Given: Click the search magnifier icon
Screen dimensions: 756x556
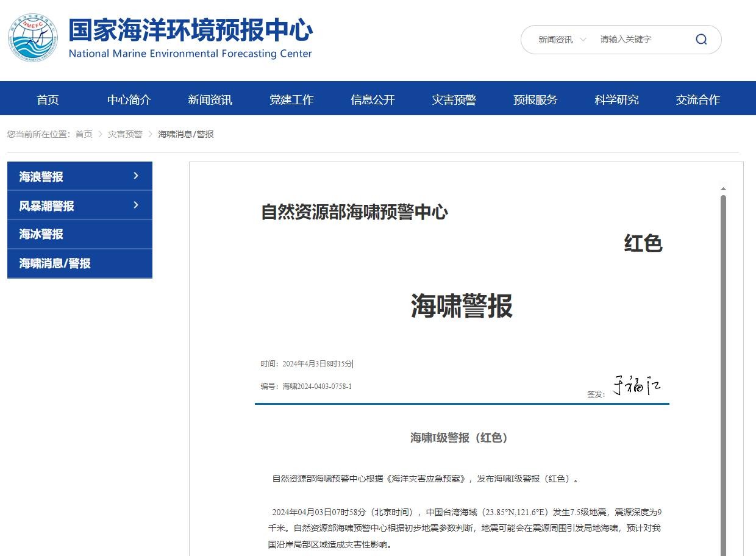Looking at the screenshot, I should [701, 40].
